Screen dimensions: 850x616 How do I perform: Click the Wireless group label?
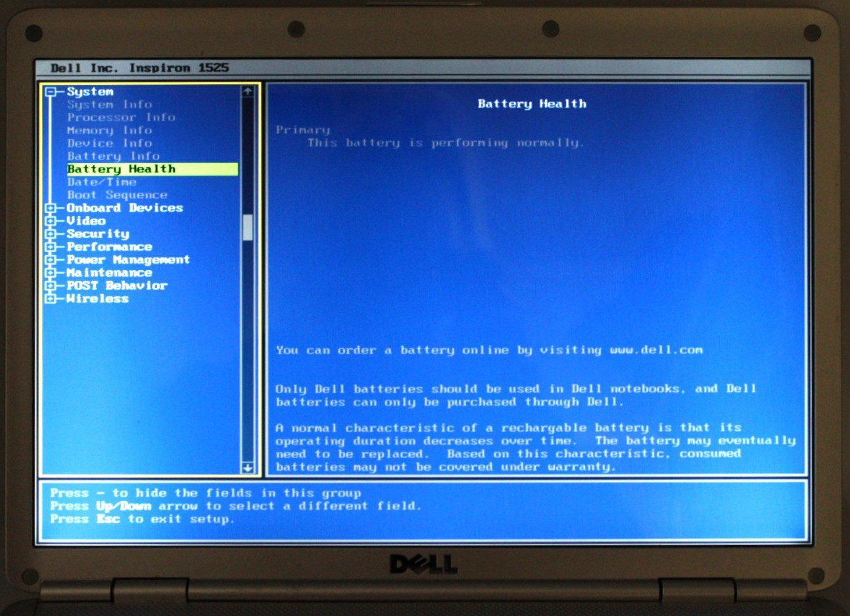[x=97, y=299]
